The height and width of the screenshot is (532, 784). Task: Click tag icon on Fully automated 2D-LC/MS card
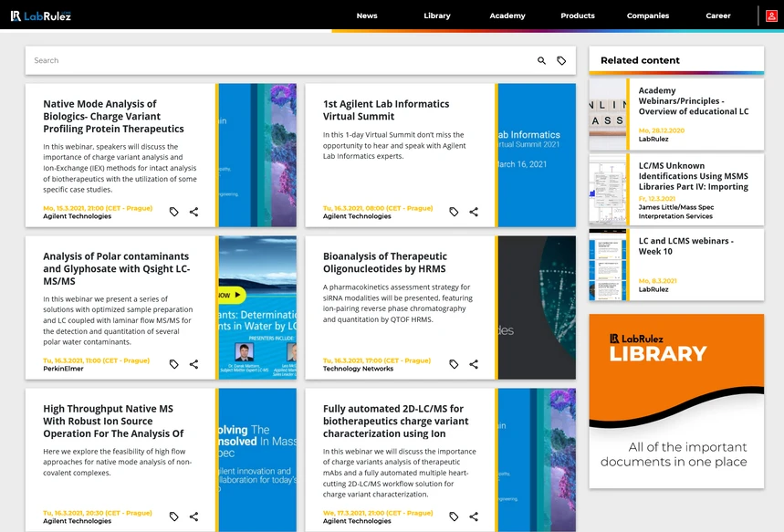point(454,516)
